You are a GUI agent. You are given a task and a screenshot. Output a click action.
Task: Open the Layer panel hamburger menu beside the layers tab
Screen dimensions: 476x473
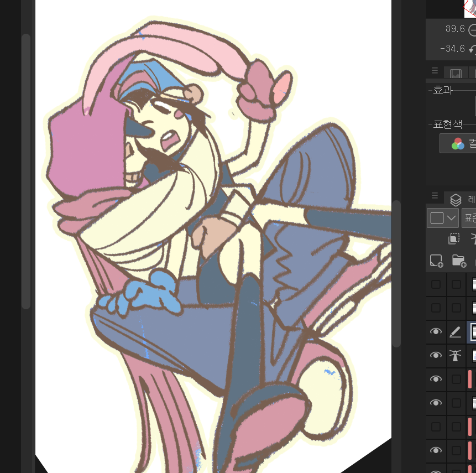435,196
